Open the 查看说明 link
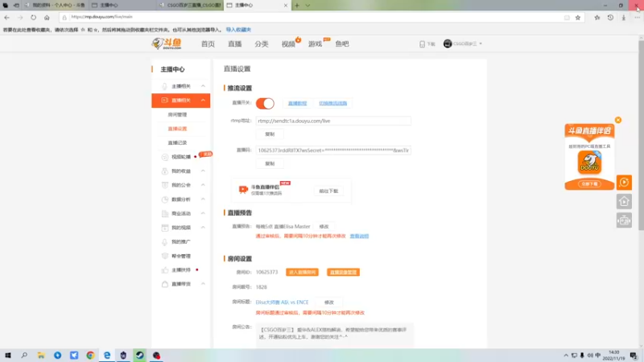 click(359, 237)
